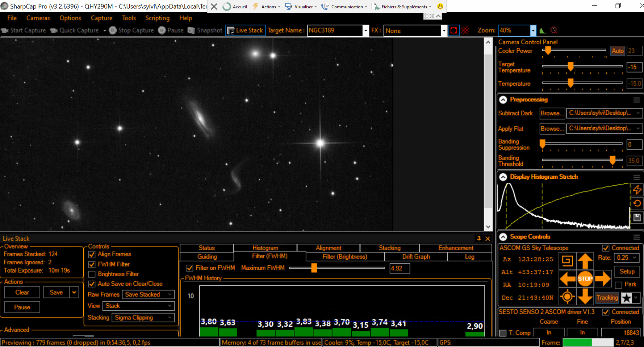Viewport: 644px width, 347px height.
Task: Switch to the Drift Graph tab
Action: pyautogui.click(x=416, y=257)
